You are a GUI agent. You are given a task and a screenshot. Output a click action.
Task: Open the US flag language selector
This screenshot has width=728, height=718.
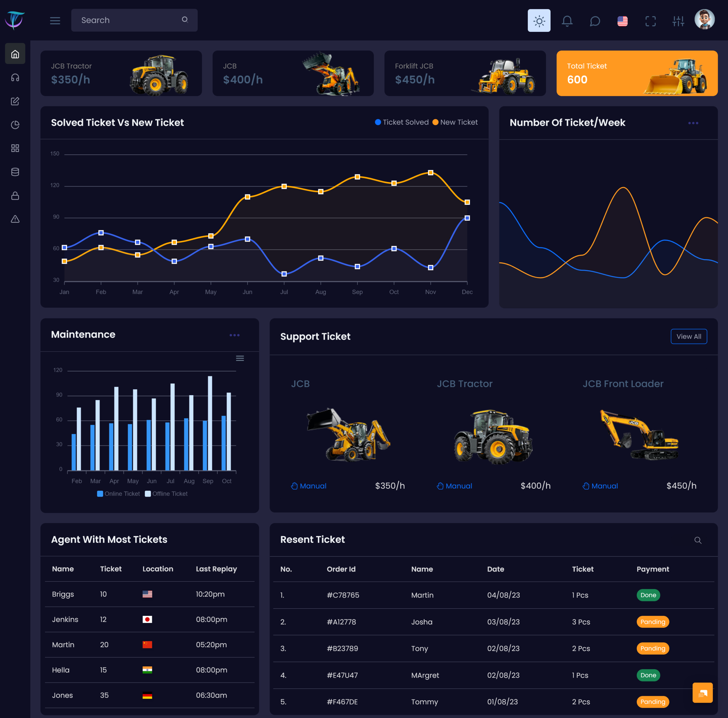click(622, 21)
